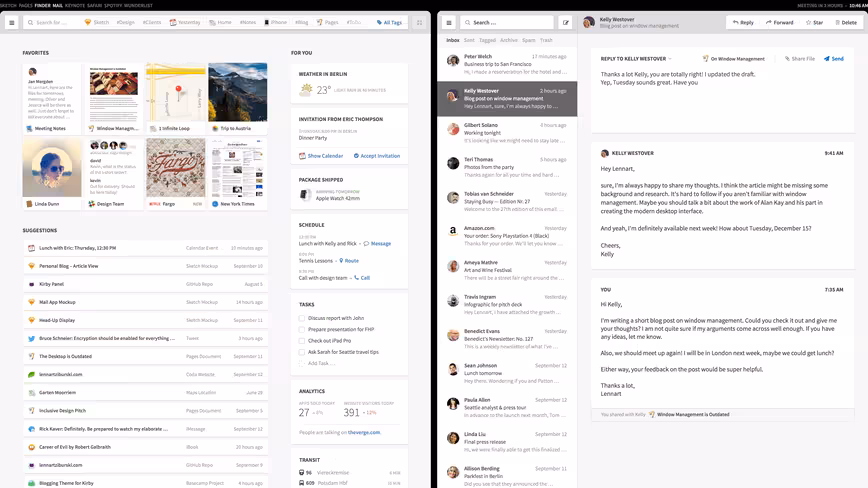The height and width of the screenshot is (488, 868).
Task: Open Mail App Mockup suggestion
Action: click(x=146, y=302)
